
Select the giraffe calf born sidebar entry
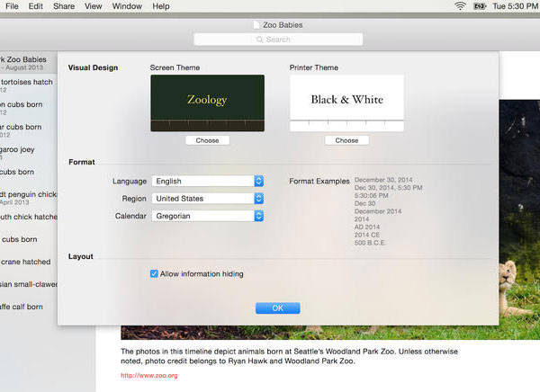(x=29, y=307)
